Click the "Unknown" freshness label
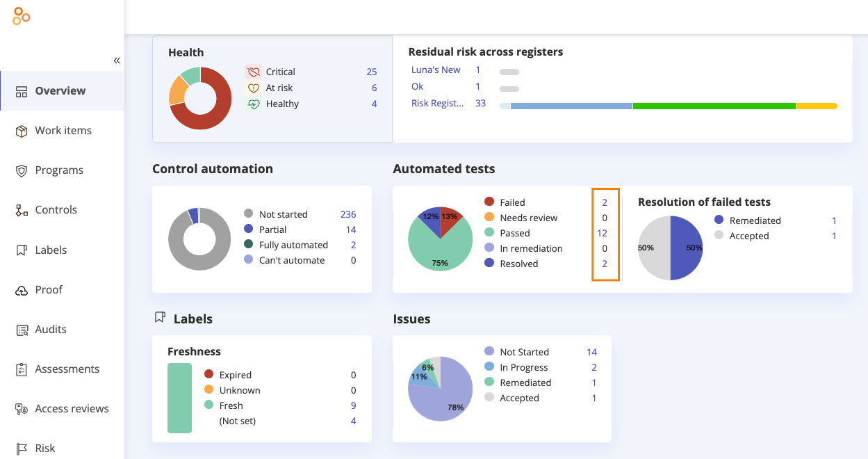This screenshot has height=459, width=868. (x=240, y=390)
